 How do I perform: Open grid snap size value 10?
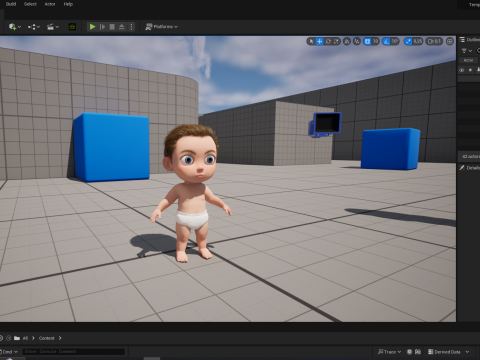376,41
